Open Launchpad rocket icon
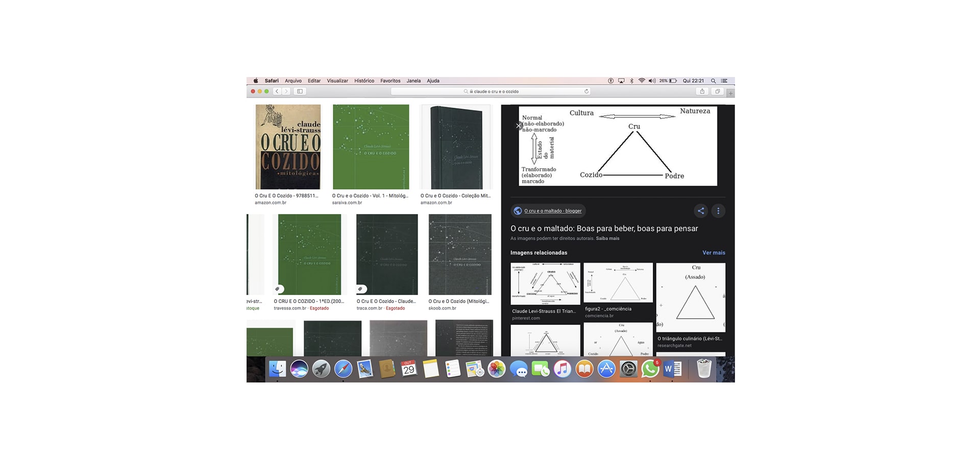980x459 pixels. click(321, 369)
